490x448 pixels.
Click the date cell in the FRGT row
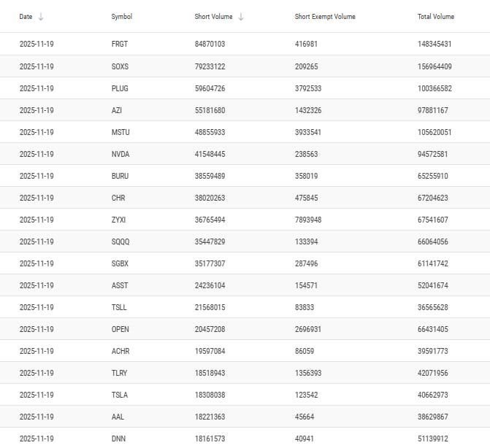tap(37, 44)
